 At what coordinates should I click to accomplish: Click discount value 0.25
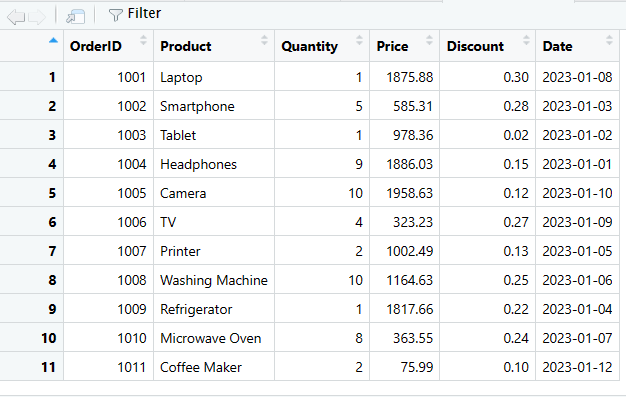(516, 280)
